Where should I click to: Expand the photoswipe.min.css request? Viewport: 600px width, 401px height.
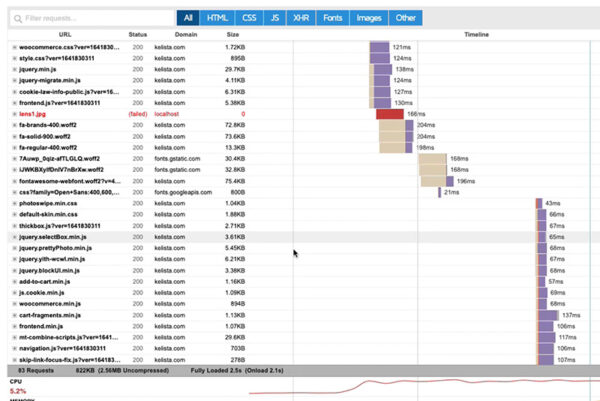click(x=14, y=203)
